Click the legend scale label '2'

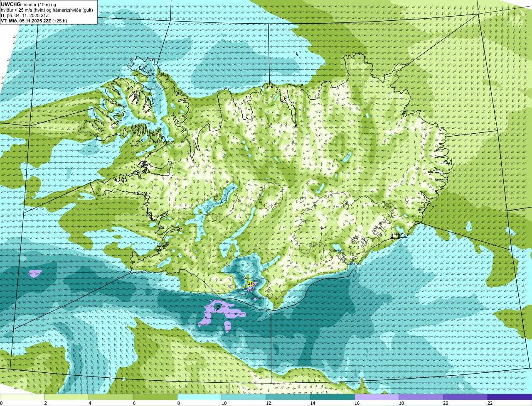pos(45,403)
